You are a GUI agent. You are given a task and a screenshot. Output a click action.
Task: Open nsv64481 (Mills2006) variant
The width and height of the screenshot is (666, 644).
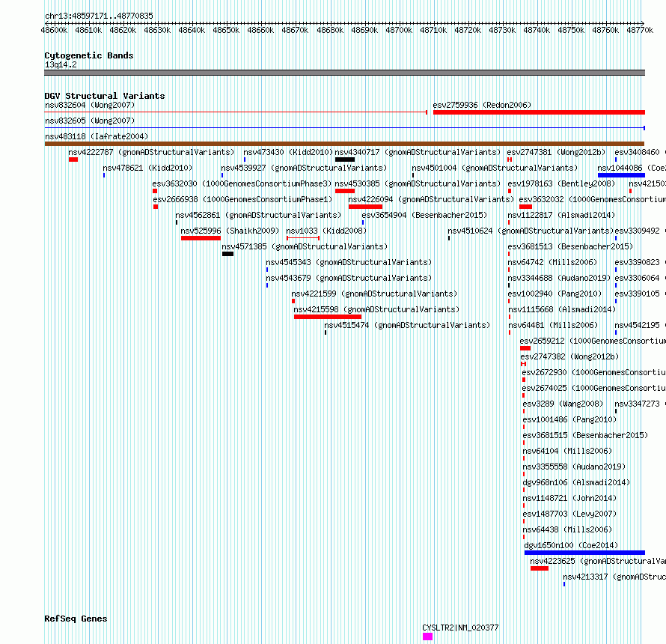tap(553, 325)
